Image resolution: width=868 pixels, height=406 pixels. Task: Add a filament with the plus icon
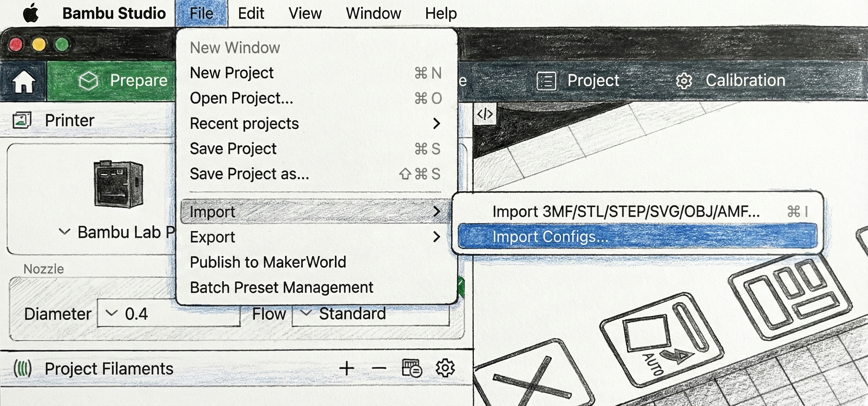pyautogui.click(x=346, y=368)
